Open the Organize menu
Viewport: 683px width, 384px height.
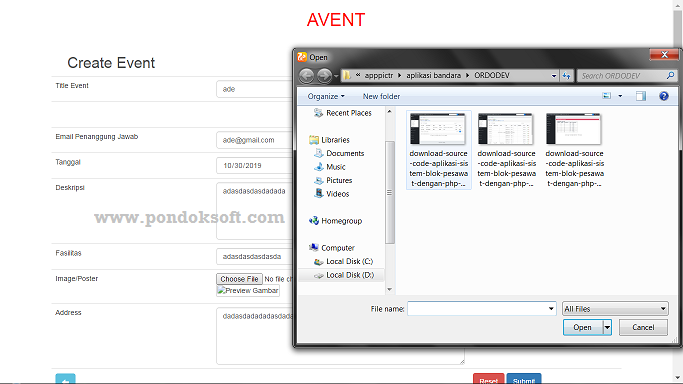(x=326, y=96)
